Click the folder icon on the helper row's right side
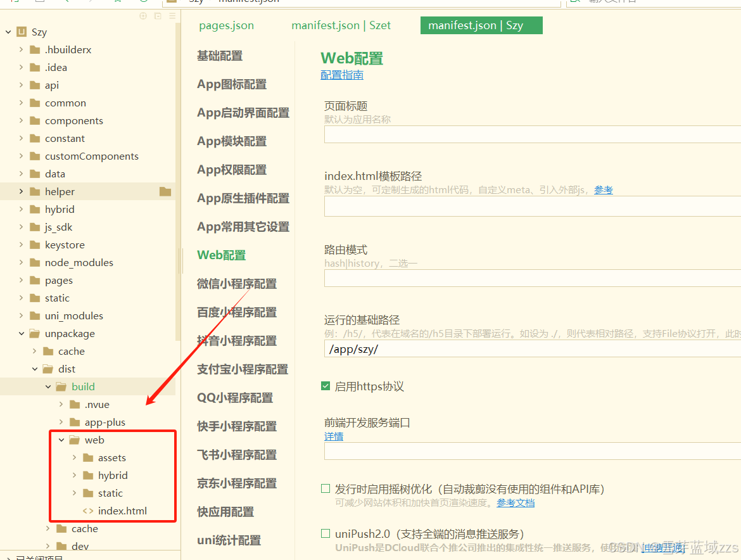 [165, 191]
